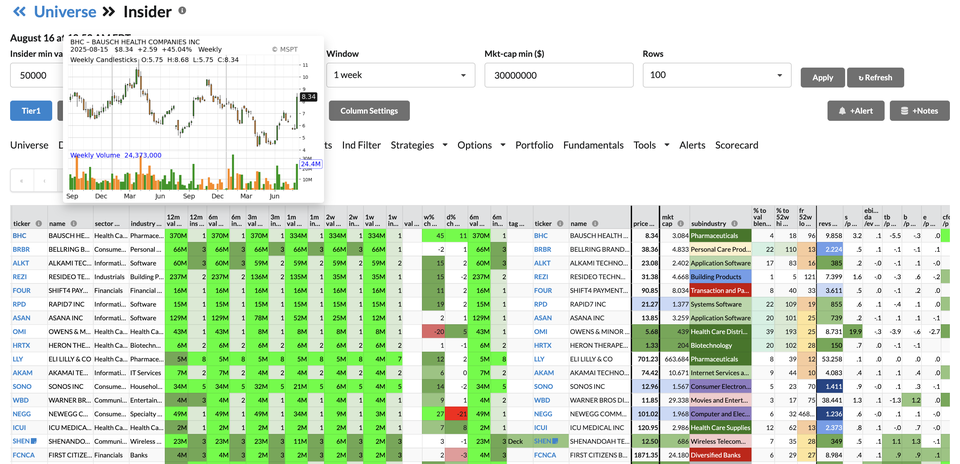
Task: Click the 701.23 price cell for LLY
Action: tap(645, 359)
